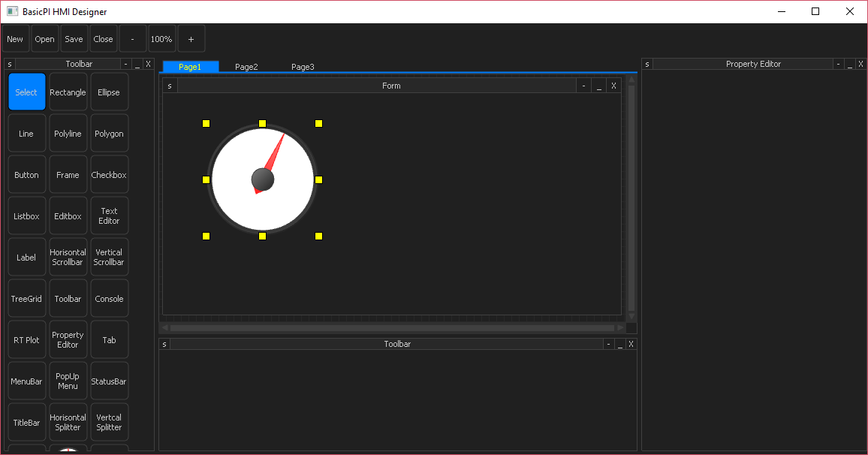Switch to the Page1 tab
868x455 pixels.
pos(191,66)
